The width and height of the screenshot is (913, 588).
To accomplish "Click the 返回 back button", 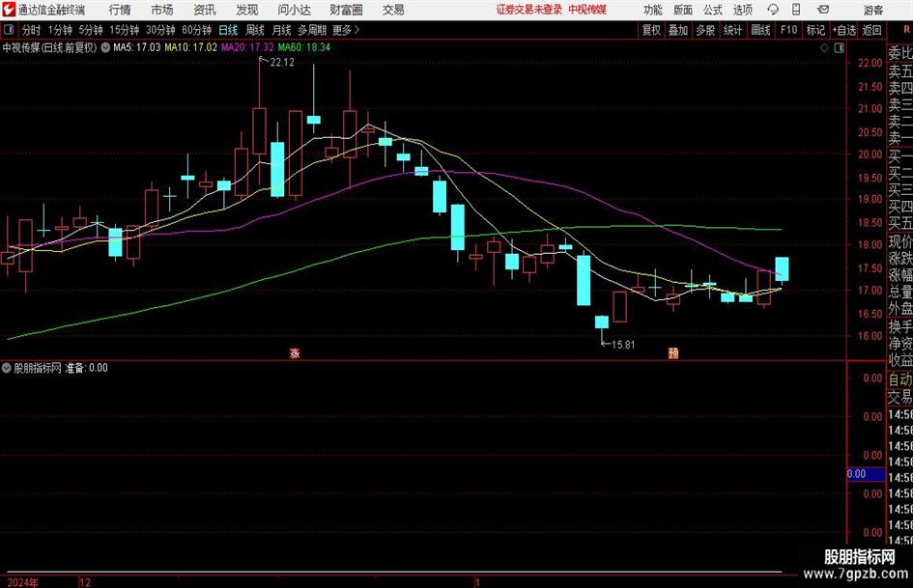I will tap(871, 30).
